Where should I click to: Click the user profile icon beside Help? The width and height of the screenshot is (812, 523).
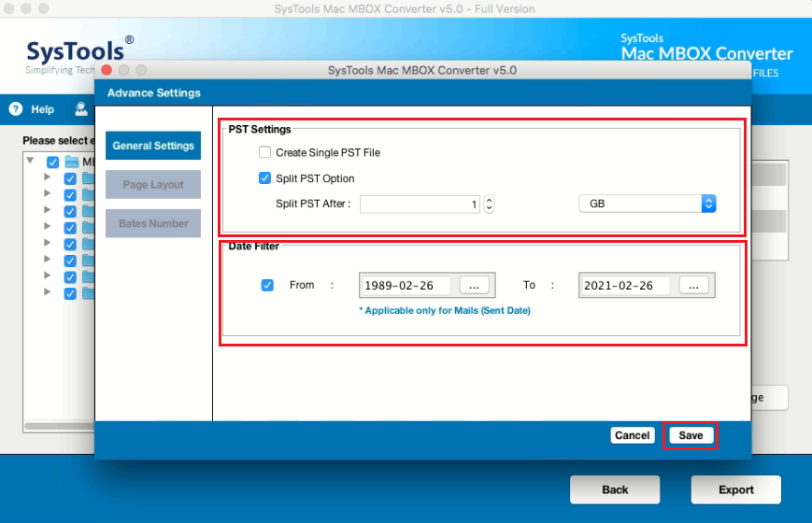point(81,109)
